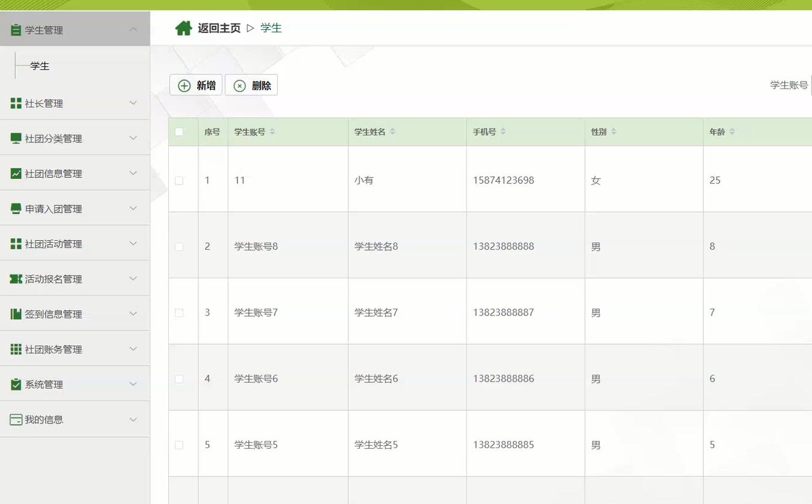Collapse the 学生管理 section chevron
Viewport: 812px width, 504px height.
(133, 28)
